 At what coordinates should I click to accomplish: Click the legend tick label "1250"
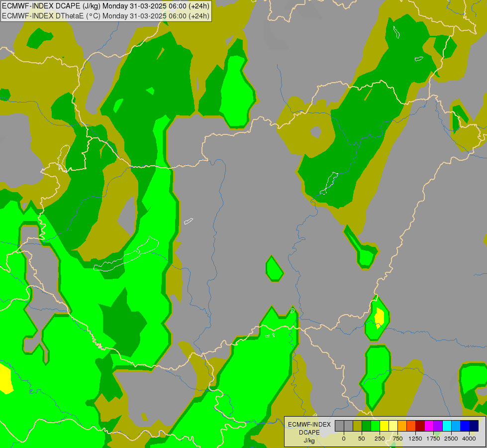coord(415,439)
